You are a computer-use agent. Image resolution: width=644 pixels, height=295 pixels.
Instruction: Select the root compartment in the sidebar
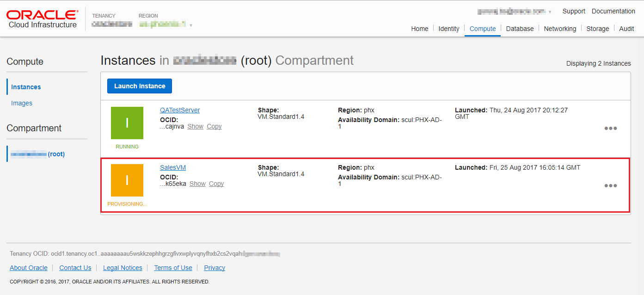click(37, 154)
